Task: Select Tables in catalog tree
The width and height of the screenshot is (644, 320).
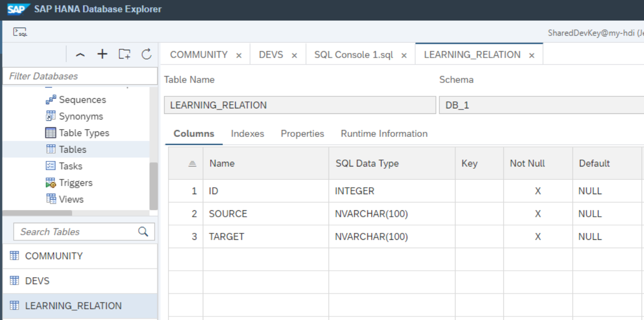Action: (73, 149)
